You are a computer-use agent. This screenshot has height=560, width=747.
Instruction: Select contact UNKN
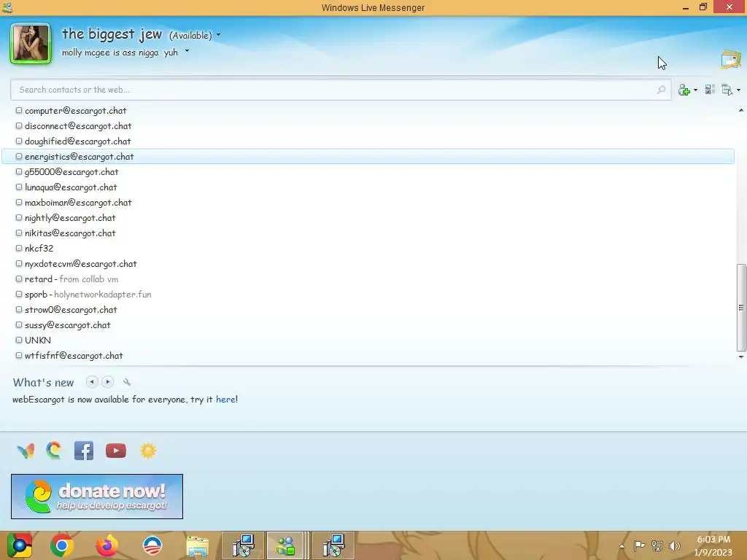(368, 340)
